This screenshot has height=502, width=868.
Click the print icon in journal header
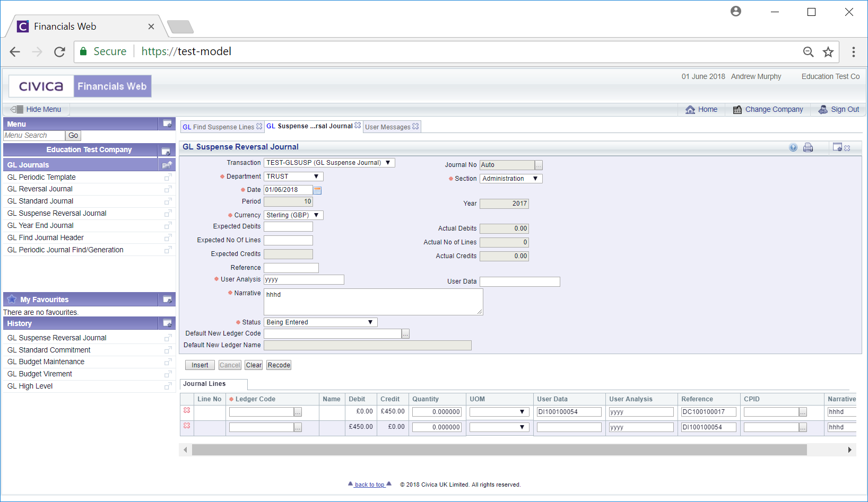tap(808, 148)
